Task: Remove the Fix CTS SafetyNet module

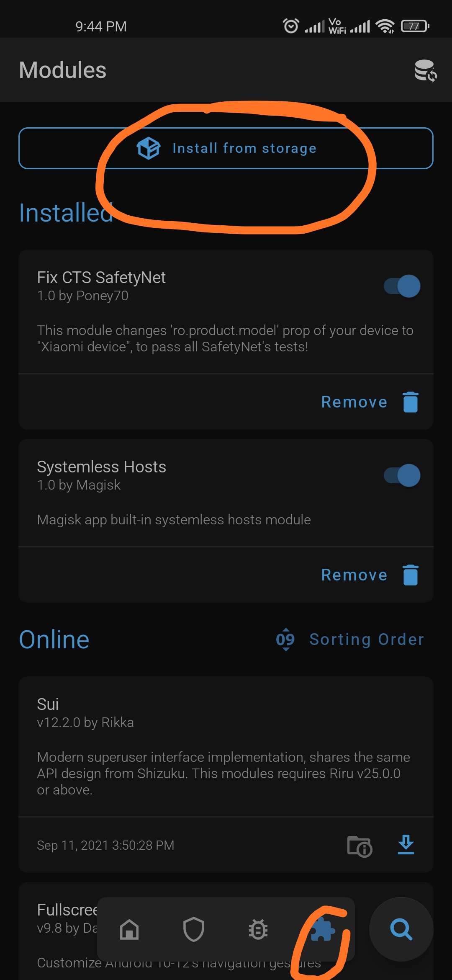Action: coord(354,402)
